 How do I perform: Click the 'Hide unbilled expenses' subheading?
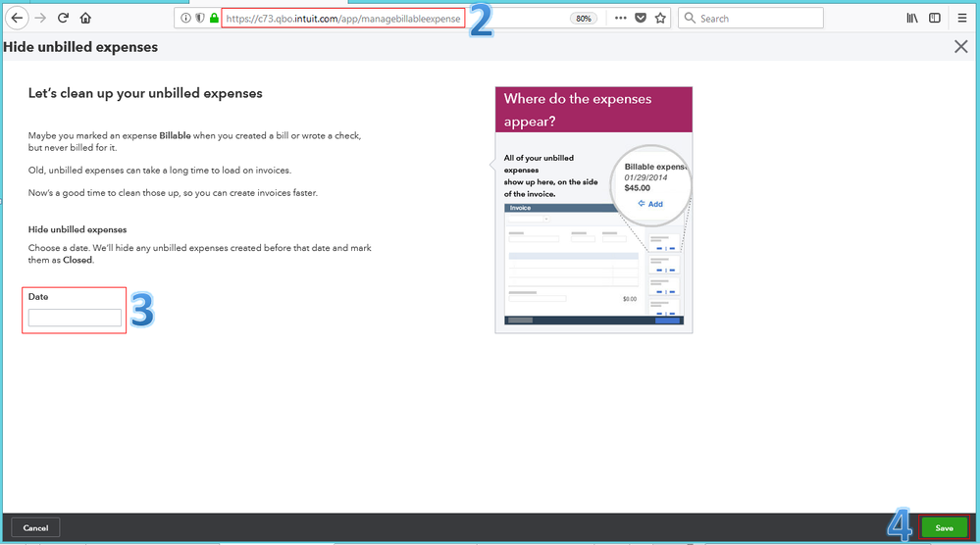(x=77, y=229)
